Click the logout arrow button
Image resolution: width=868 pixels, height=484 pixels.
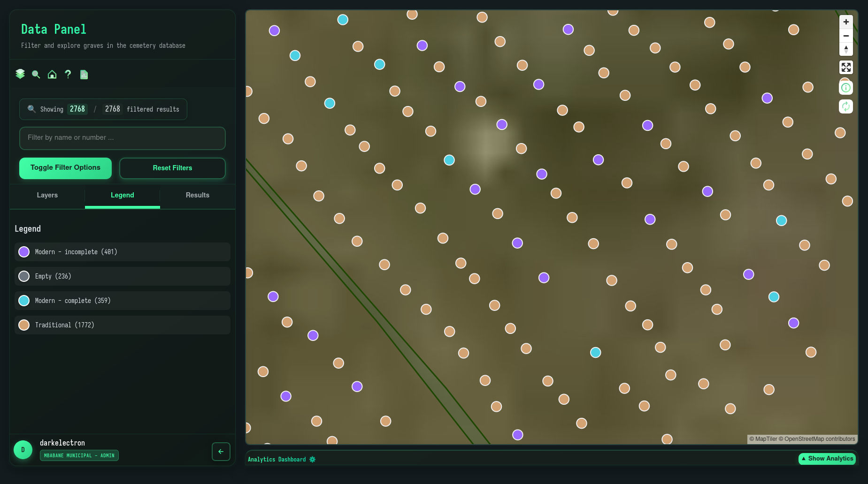[x=221, y=452]
